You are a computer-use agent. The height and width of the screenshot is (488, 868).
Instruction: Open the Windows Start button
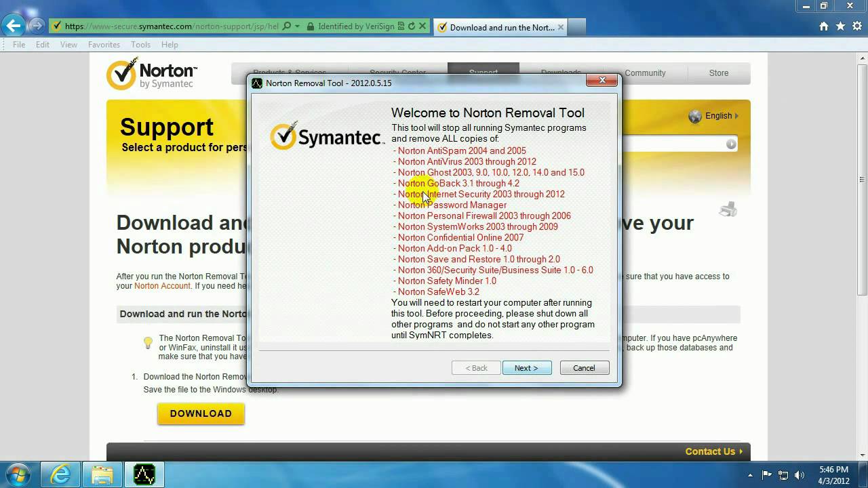pos(18,474)
